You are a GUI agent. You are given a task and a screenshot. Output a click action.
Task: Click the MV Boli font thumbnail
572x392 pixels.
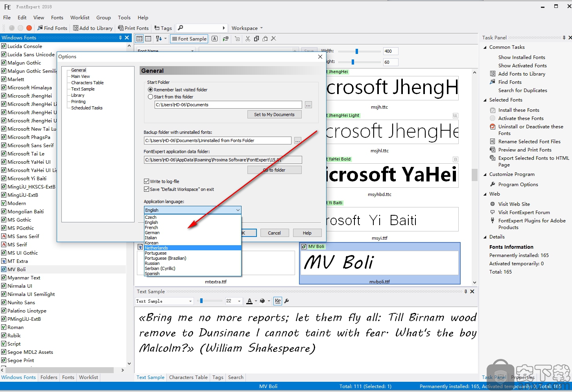point(380,263)
